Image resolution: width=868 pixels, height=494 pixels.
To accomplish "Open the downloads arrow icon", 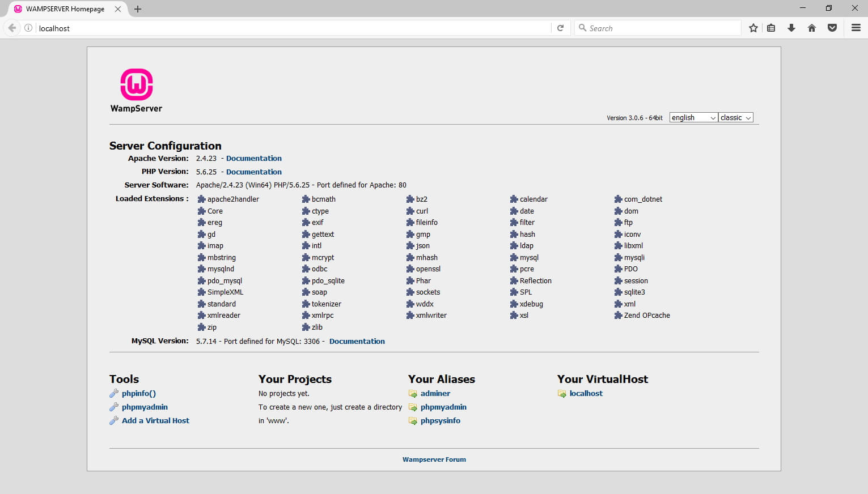I will coord(791,28).
